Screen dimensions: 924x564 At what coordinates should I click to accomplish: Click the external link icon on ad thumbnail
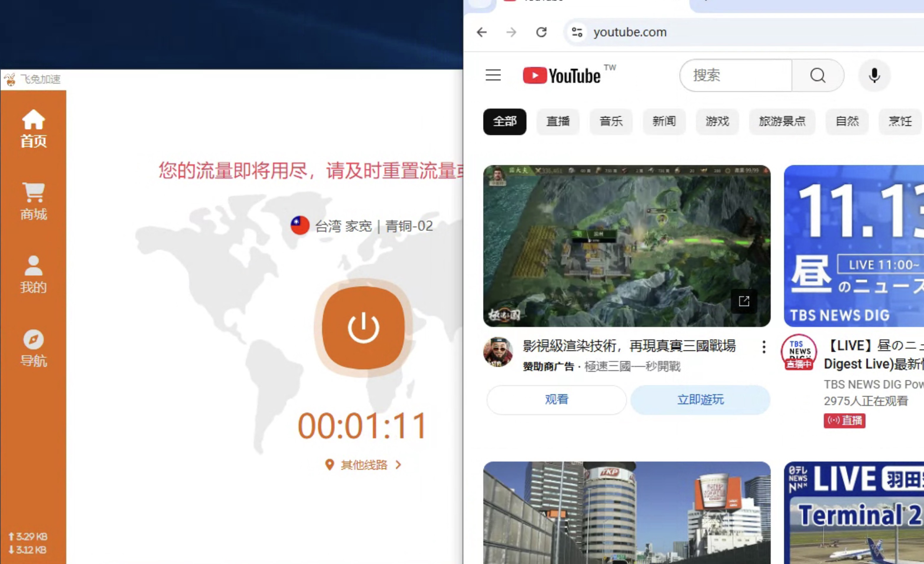click(744, 301)
